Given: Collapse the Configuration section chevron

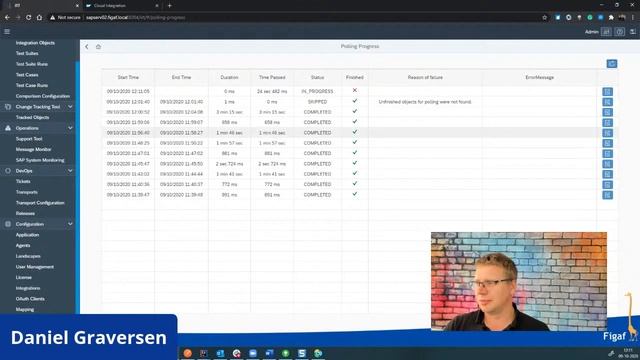Looking at the screenshot, I should pos(70,224).
